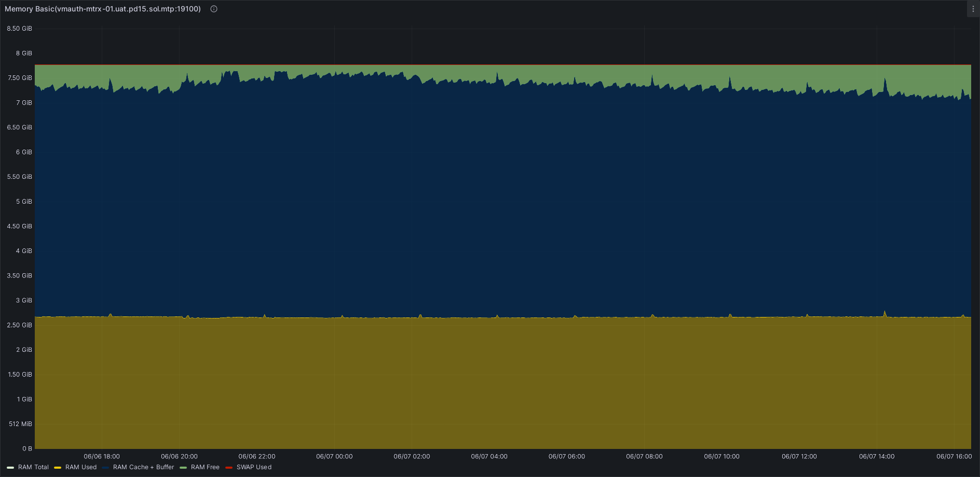Click the 8 GiB y-axis label
Screen dimensions: 980x477
24,53
